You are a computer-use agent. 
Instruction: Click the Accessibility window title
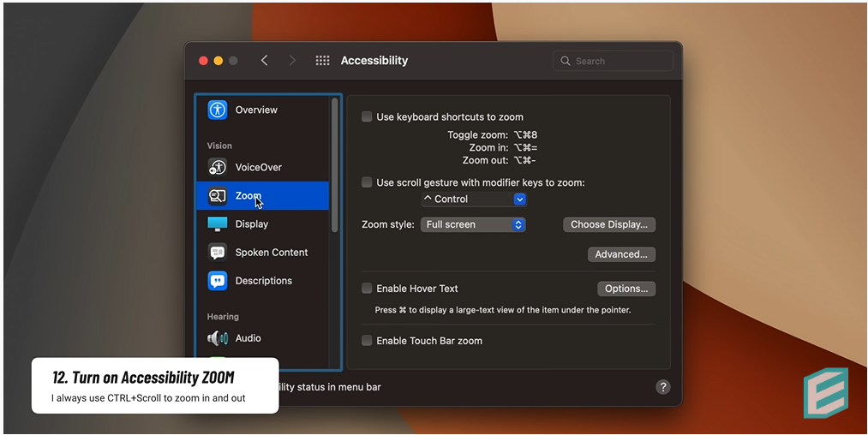[374, 60]
